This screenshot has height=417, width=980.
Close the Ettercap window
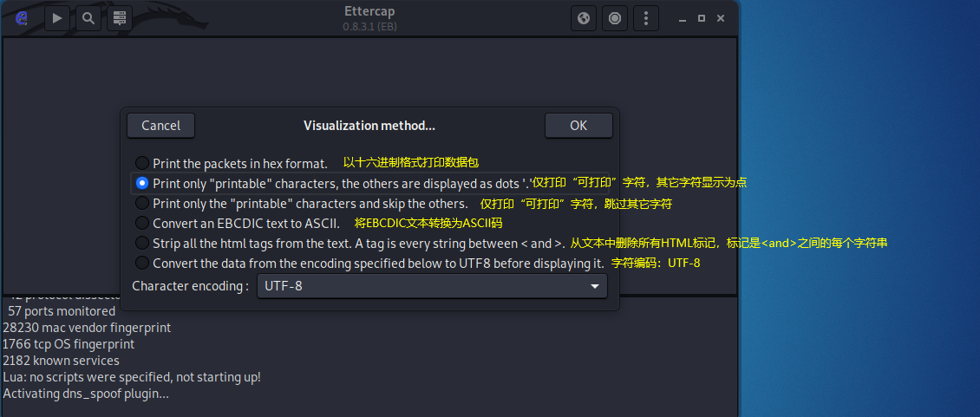point(721,19)
